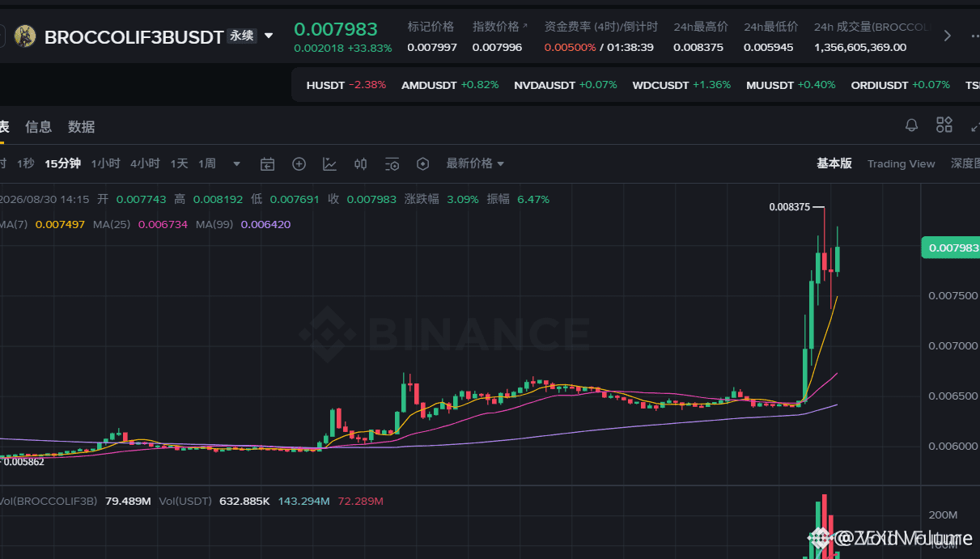
Task: Open the 最新价格 price type dropdown
Action: 475,163
